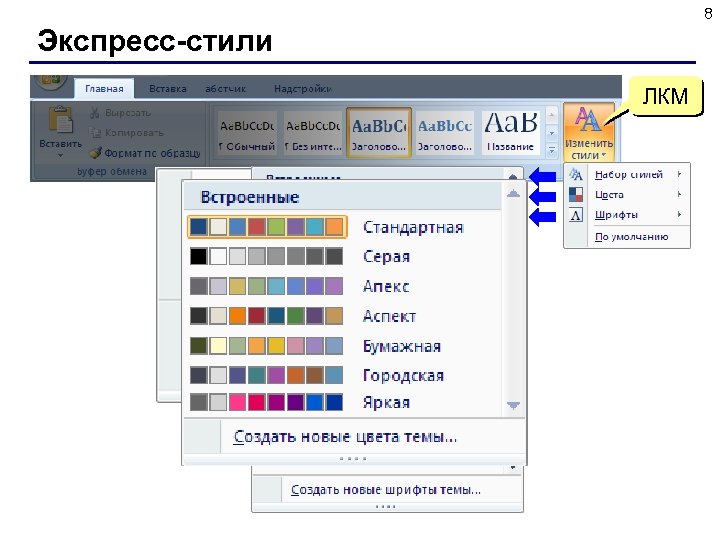Click the Стандартная theme label

413,227
